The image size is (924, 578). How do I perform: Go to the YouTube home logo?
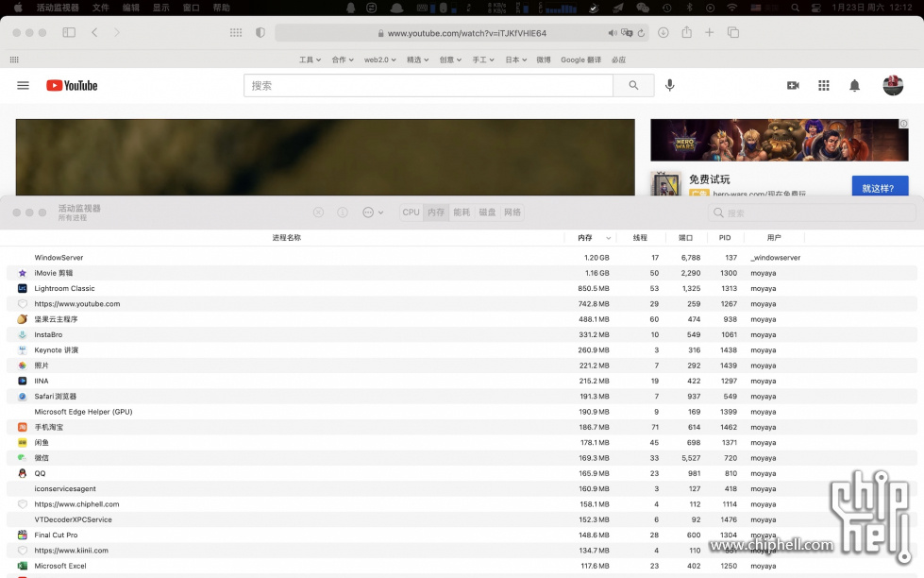tap(72, 86)
